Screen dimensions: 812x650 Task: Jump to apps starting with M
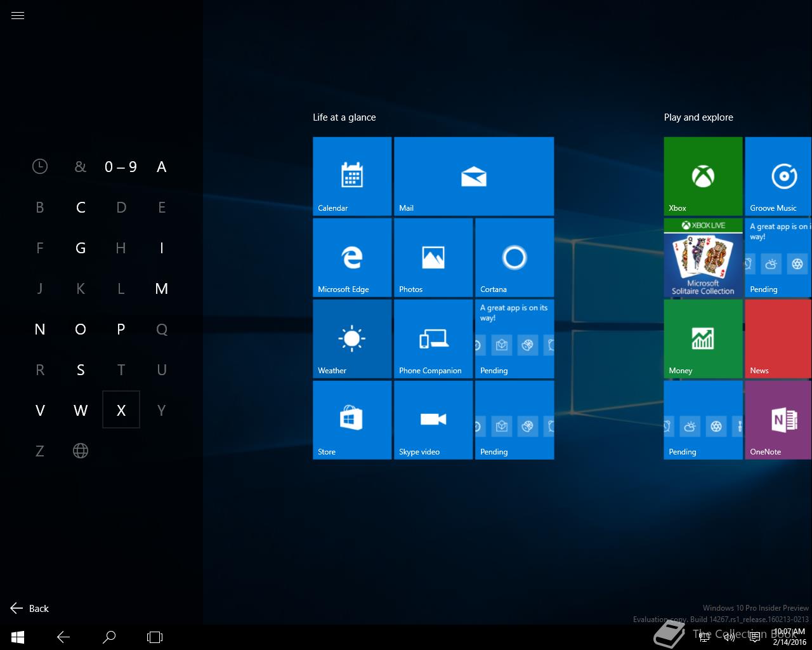162,289
